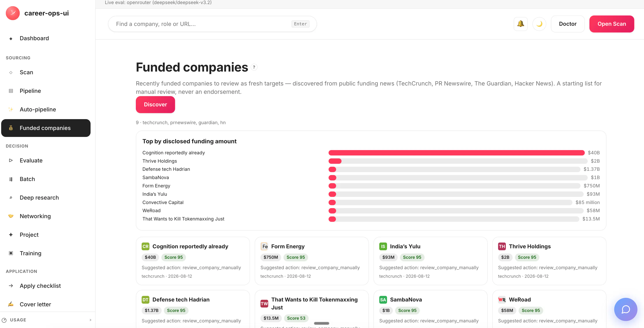Click the horizontal scrollbar handle at bottom
Image resolution: width=644 pixels, height=328 pixels.
point(321,323)
